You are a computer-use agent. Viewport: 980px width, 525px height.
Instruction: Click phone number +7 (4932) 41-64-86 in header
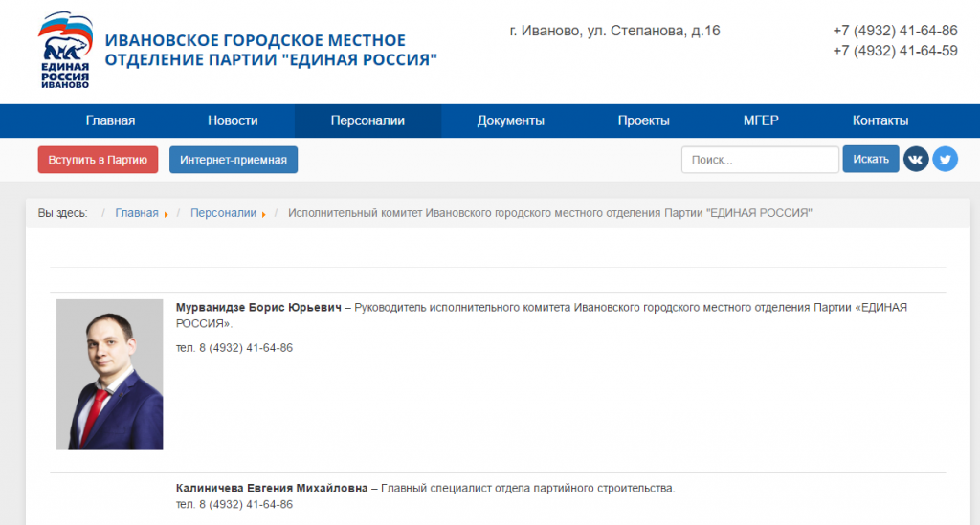click(x=895, y=31)
